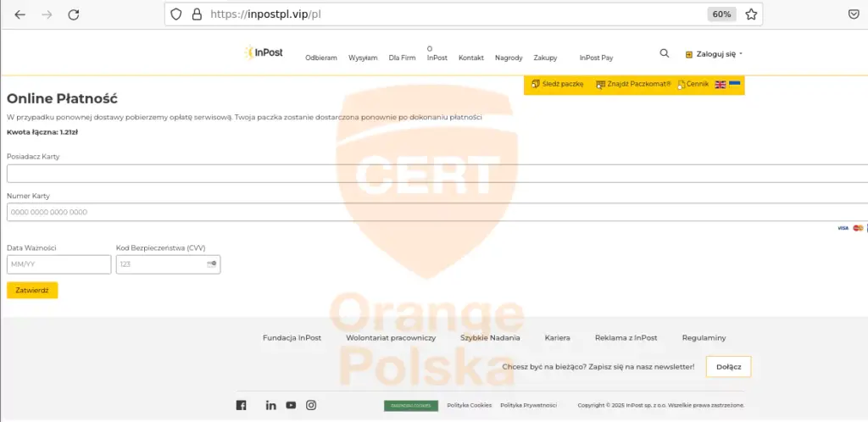Screen dimensions: 868x422
Task: Click the InPost logo
Action: coord(264,53)
